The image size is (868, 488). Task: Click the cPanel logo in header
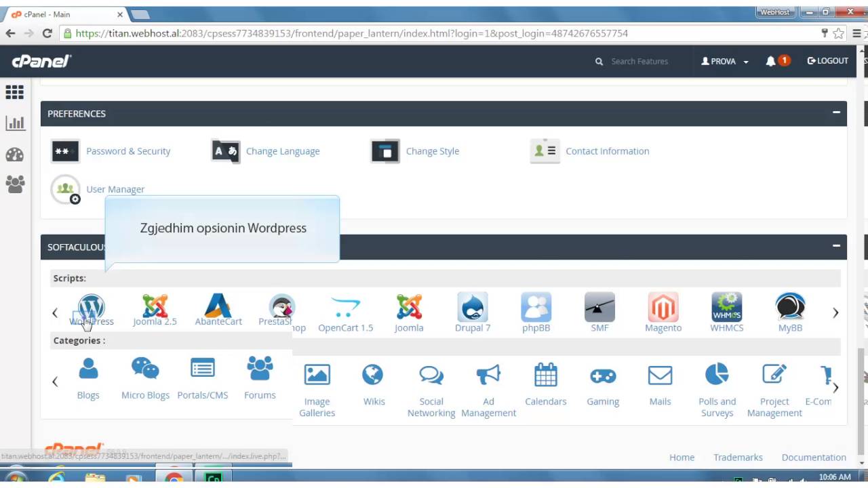[x=41, y=61]
